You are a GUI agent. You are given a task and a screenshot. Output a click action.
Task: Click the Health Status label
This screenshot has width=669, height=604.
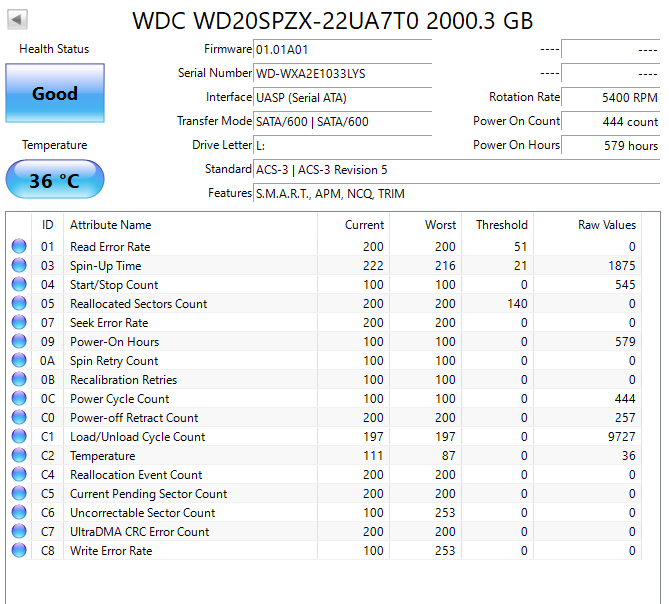[54, 49]
